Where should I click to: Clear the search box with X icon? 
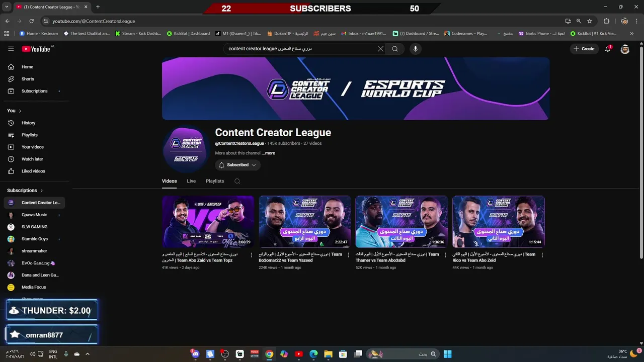pyautogui.click(x=380, y=49)
